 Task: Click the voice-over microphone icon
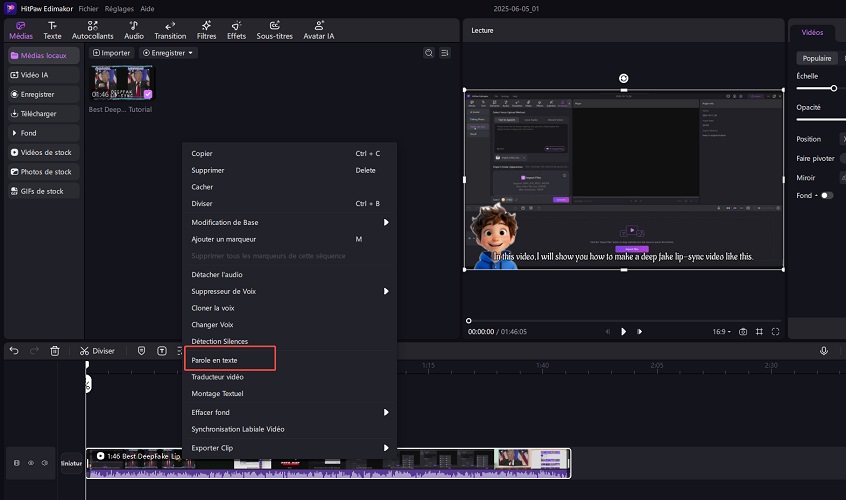(824, 351)
